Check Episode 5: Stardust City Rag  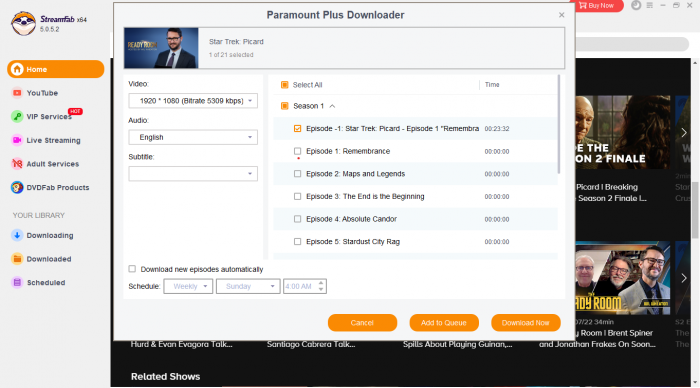[297, 242]
